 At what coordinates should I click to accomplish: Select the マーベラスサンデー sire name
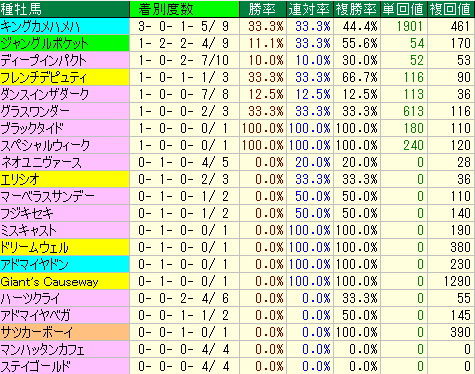[x=48, y=196]
